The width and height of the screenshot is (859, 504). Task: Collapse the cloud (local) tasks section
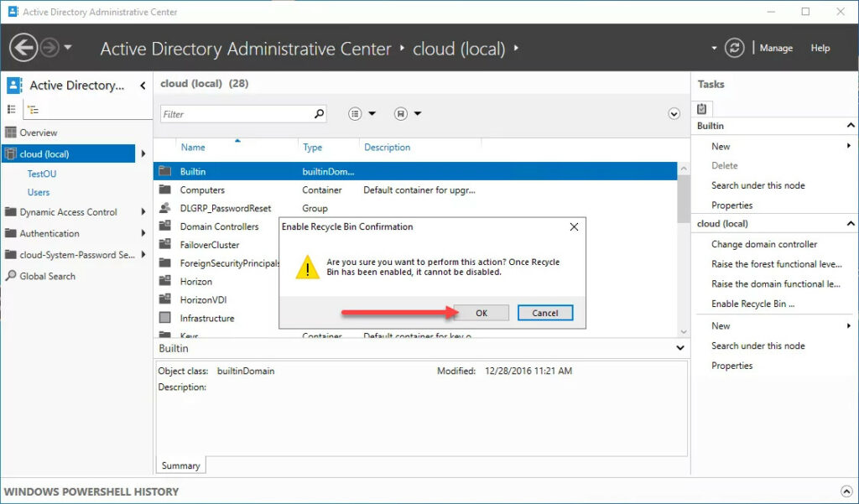pos(851,224)
